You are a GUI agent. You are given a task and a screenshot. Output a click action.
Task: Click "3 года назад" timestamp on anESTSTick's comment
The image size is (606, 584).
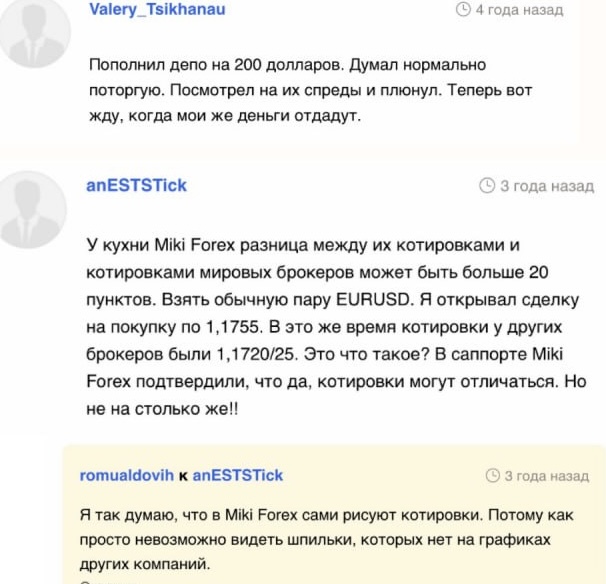coord(547,186)
